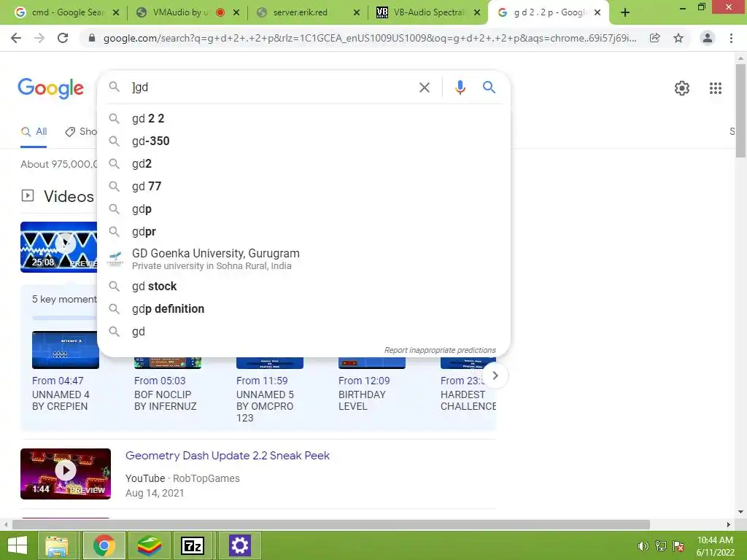The height and width of the screenshot is (560, 747).
Task: Open the taskbar clock showing 10:44 AM
Action: (x=715, y=546)
